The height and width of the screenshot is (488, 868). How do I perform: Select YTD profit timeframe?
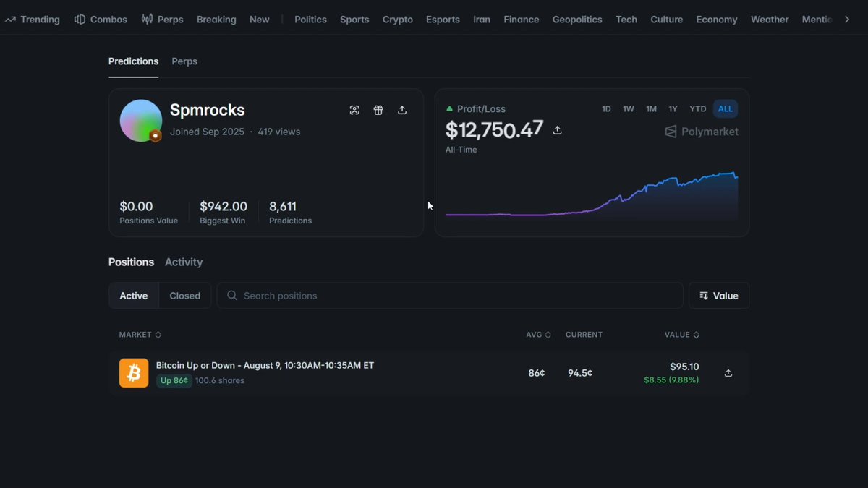point(697,109)
